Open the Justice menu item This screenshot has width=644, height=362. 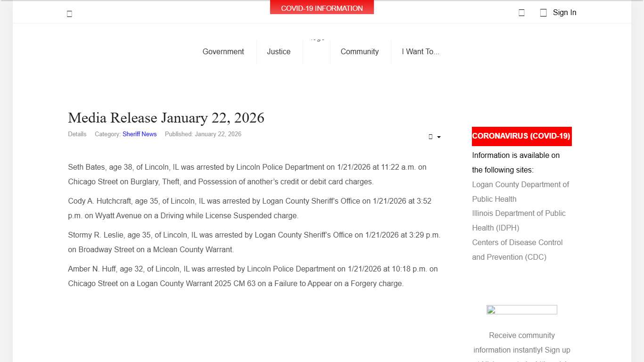[x=279, y=51]
